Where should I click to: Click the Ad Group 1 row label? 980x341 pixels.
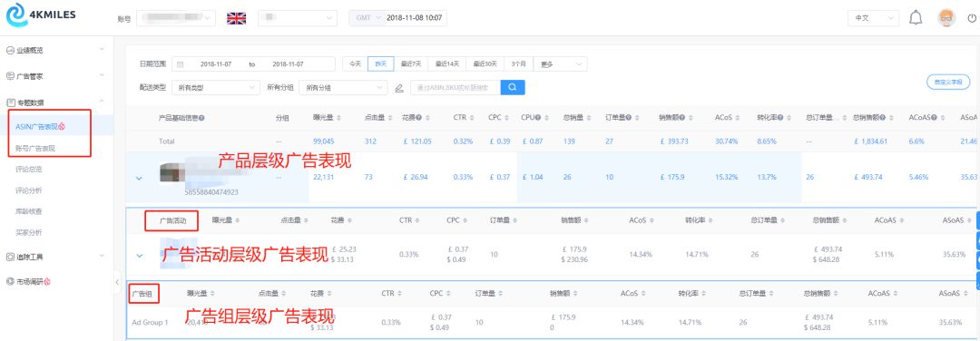pos(150,322)
